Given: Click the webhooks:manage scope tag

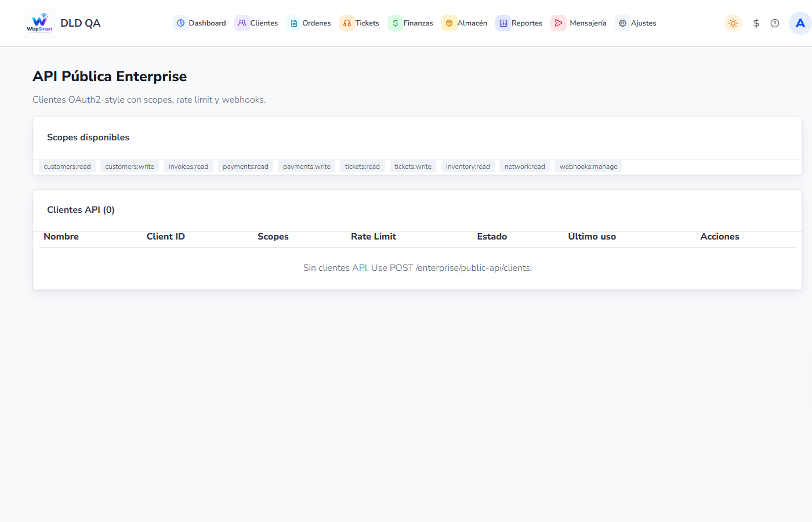Looking at the screenshot, I should tap(589, 166).
